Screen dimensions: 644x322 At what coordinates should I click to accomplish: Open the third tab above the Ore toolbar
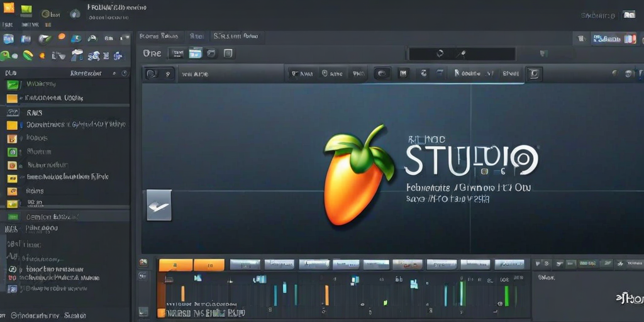(236, 36)
